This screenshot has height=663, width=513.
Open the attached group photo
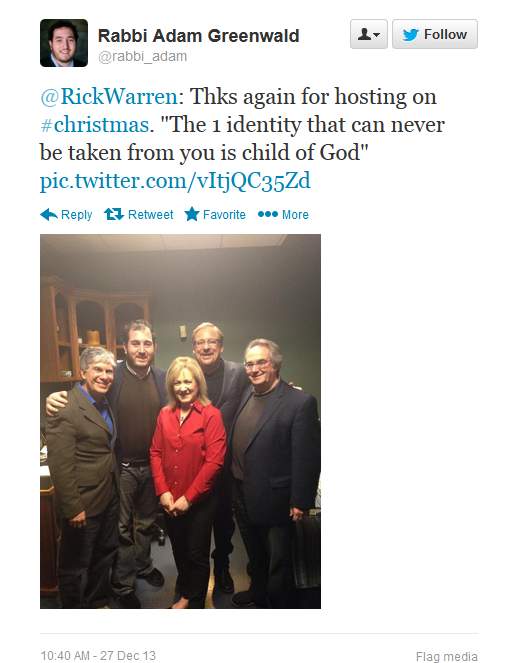pos(181,421)
